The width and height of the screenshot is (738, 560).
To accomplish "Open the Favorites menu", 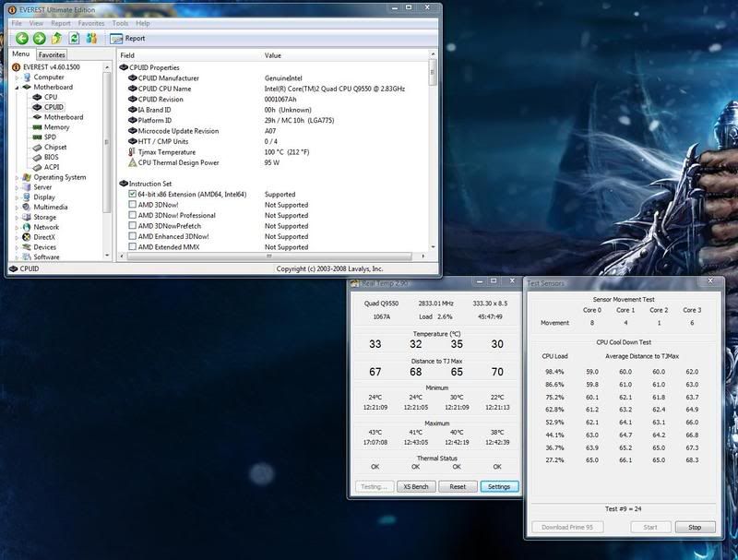I will [x=91, y=23].
